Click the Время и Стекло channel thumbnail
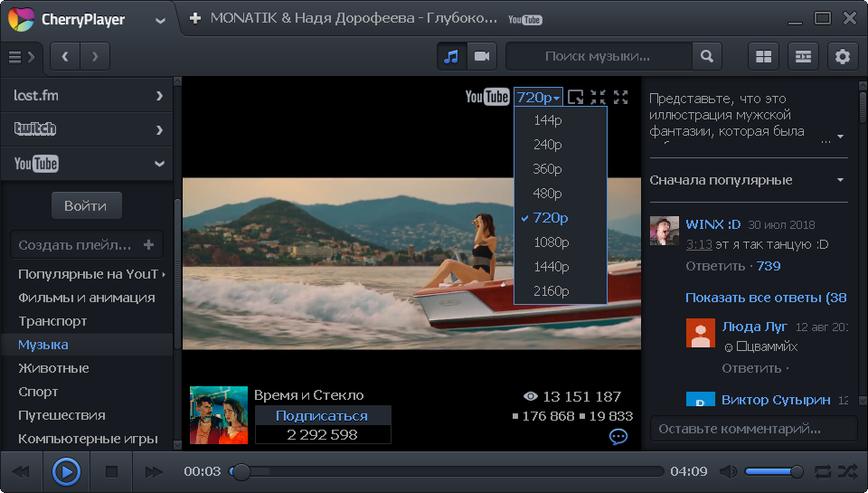Screen dimensions: 868x493 219,415
